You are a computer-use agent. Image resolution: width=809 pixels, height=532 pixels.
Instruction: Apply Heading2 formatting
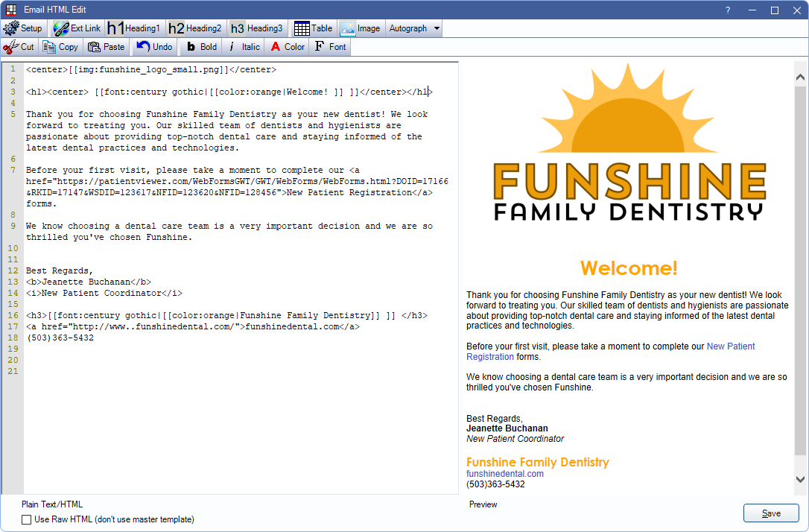point(195,28)
